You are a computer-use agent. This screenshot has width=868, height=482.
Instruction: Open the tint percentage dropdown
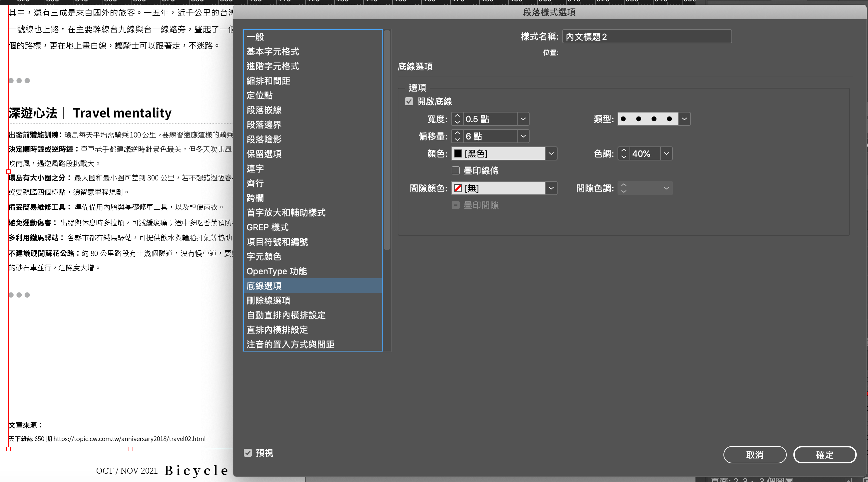pyautogui.click(x=666, y=153)
